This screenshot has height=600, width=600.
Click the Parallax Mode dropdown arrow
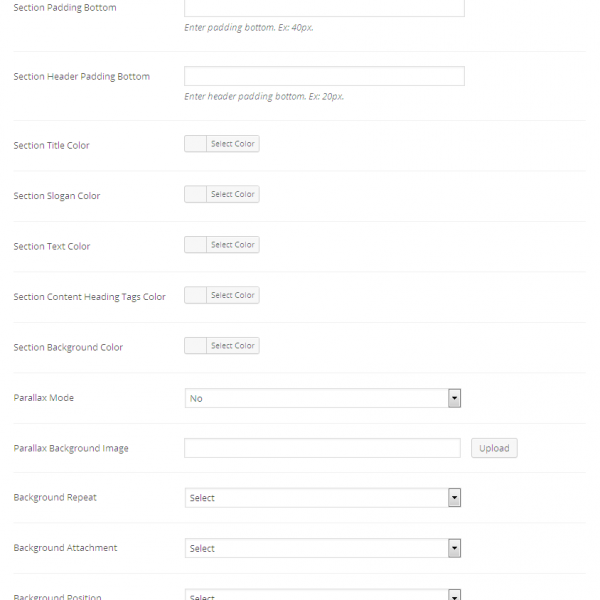[x=454, y=398]
